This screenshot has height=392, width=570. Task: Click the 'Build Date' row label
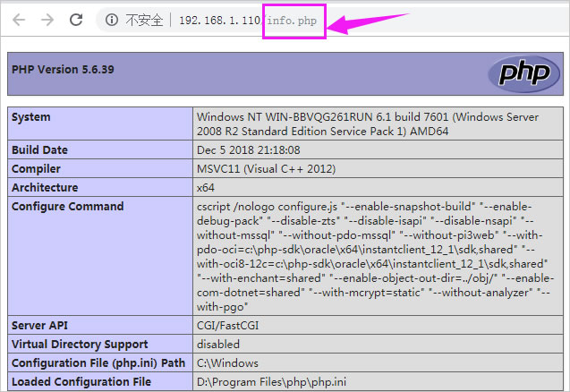tap(39, 149)
